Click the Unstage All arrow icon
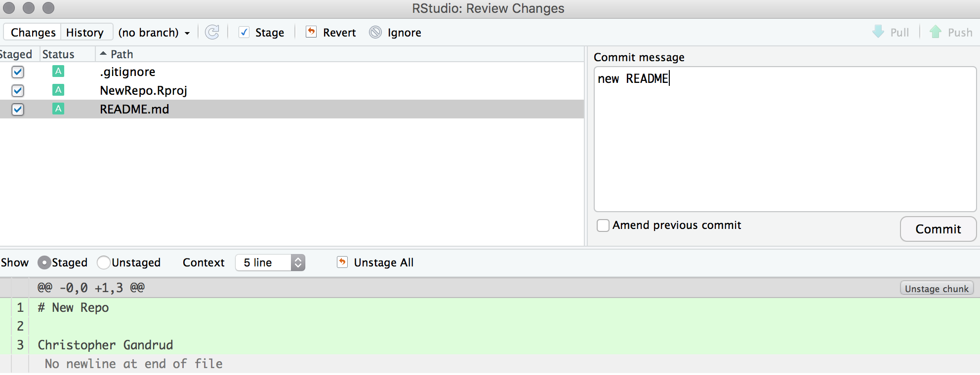This screenshot has width=980, height=375. (x=342, y=262)
